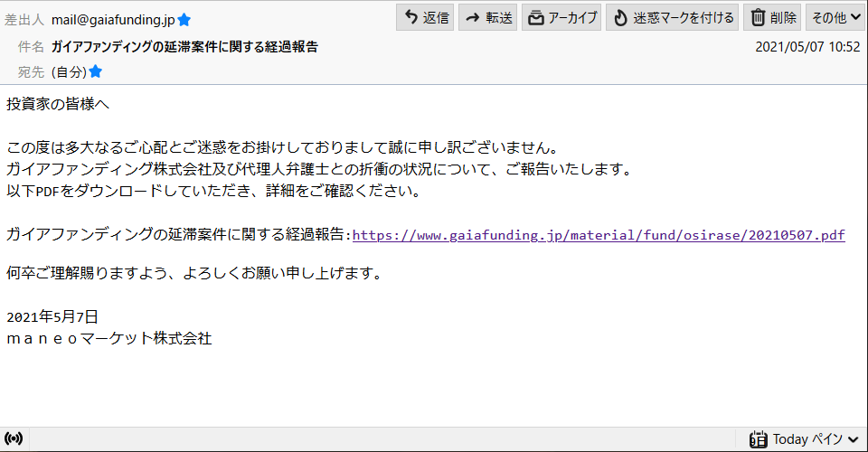The height and width of the screenshot is (452, 868).
Task: Open the その他 dropdown menu
Action: pyautogui.click(x=835, y=18)
